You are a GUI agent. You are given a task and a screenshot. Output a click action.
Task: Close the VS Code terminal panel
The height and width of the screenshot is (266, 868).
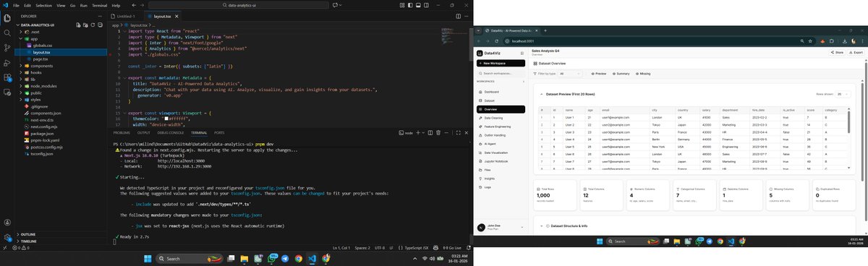click(467, 133)
